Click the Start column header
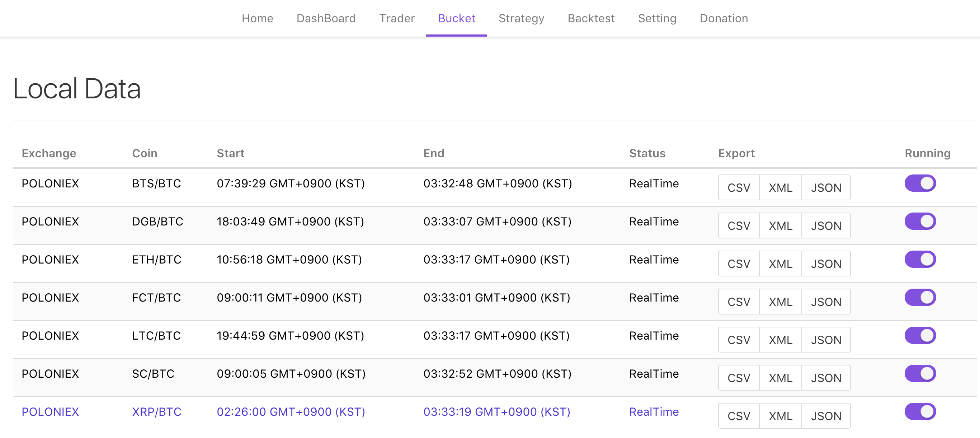 click(231, 153)
